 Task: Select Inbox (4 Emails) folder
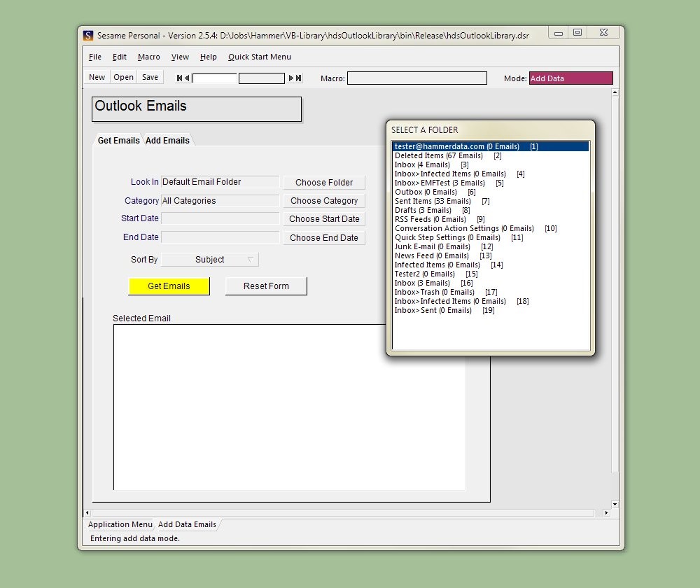490,164
